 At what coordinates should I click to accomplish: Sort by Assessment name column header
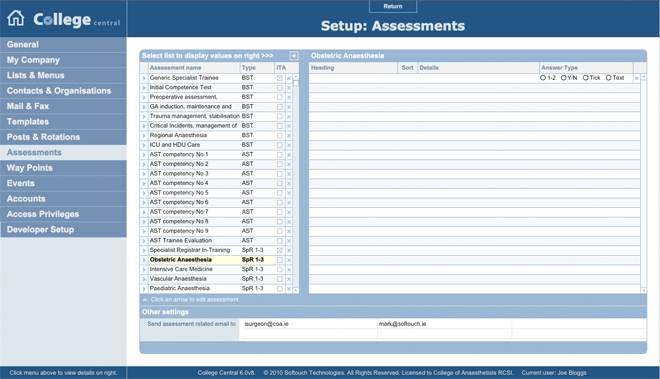194,68
